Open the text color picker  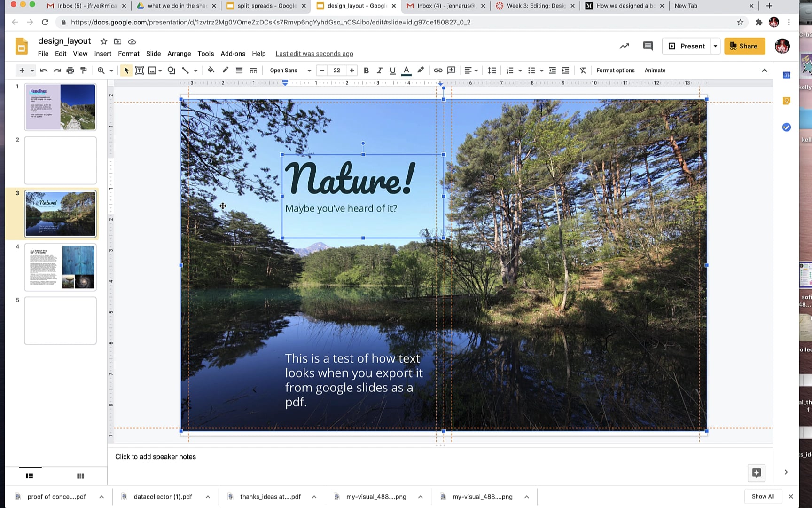coord(406,71)
